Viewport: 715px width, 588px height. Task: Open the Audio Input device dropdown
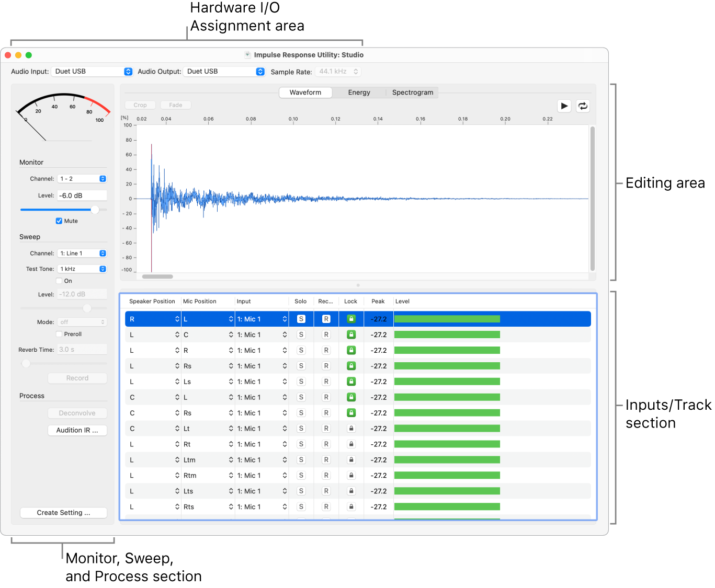[x=92, y=72]
